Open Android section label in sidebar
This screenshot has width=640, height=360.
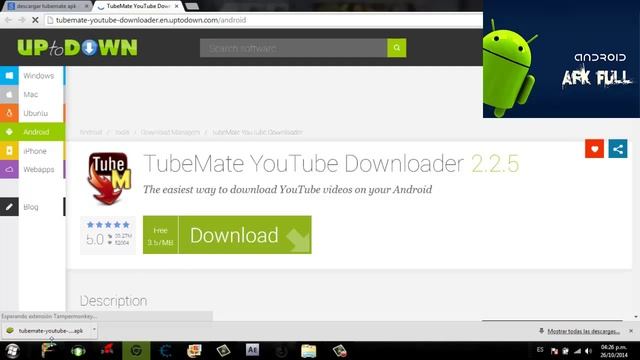pos(36,132)
